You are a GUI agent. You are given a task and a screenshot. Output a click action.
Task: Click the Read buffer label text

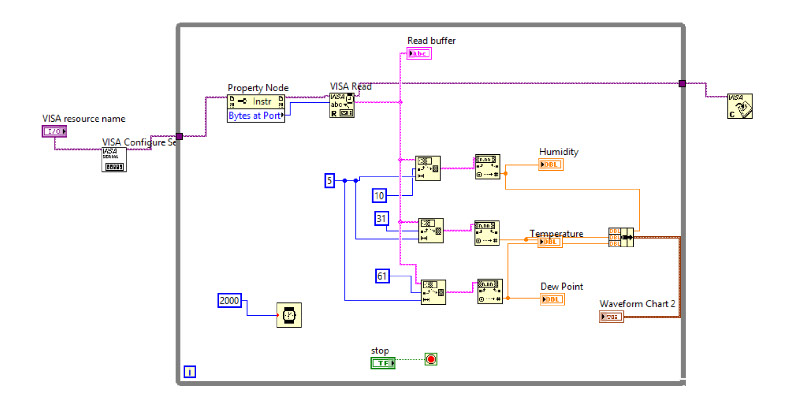click(x=431, y=41)
